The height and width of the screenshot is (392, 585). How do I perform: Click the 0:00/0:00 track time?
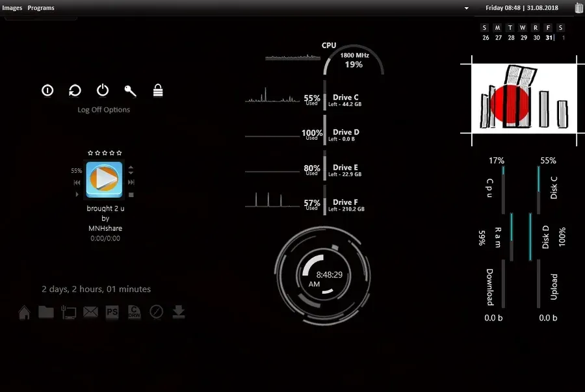105,239
